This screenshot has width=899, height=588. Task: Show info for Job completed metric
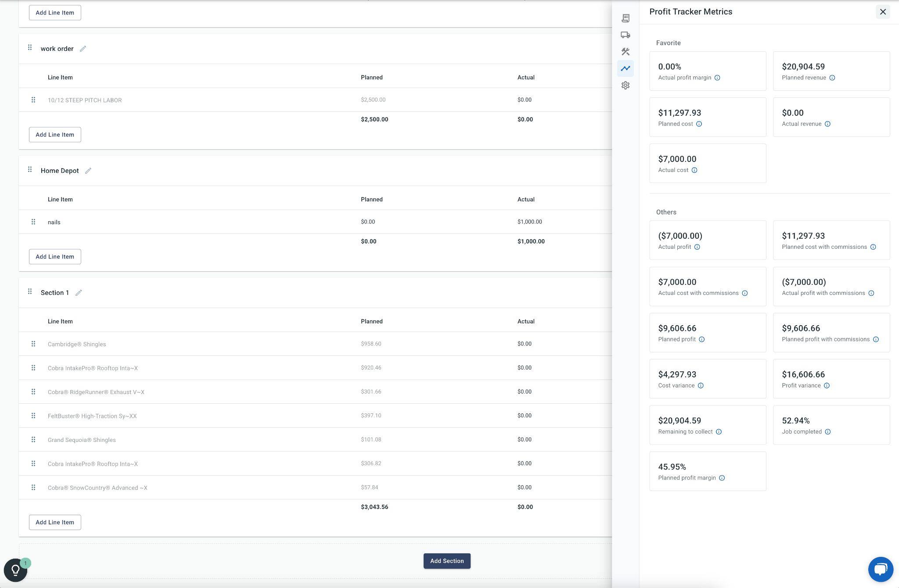point(827,432)
